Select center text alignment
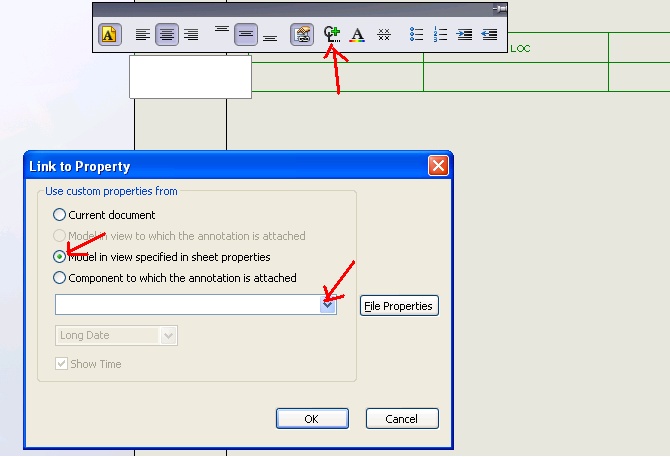670x457 pixels. pyautogui.click(x=167, y=35)
